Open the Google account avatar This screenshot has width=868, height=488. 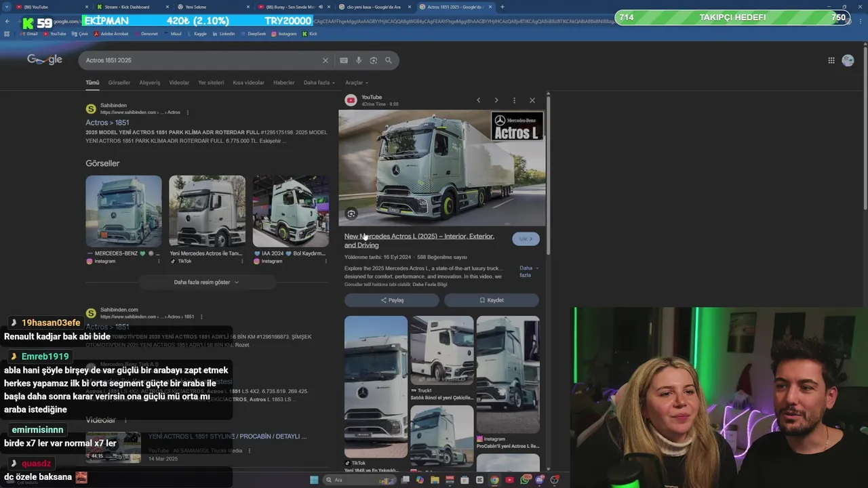coord(848,60)
